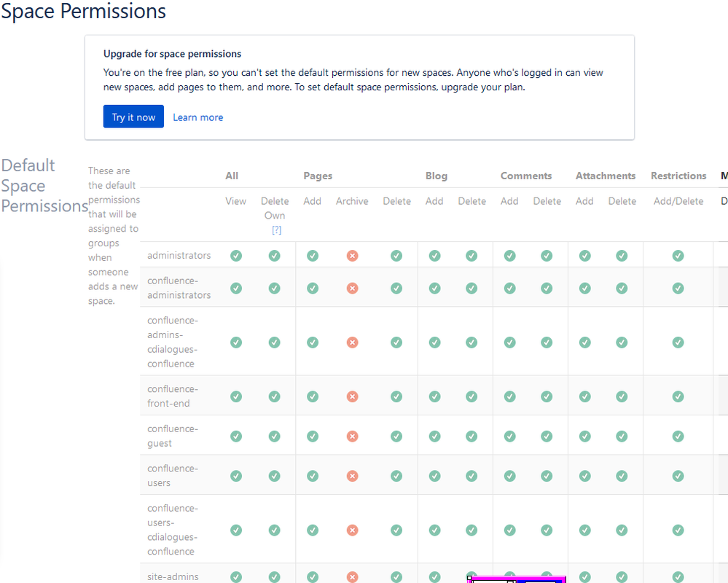
Task: Click administrators row View permission checkmark
Action: [x=236, y=256]
